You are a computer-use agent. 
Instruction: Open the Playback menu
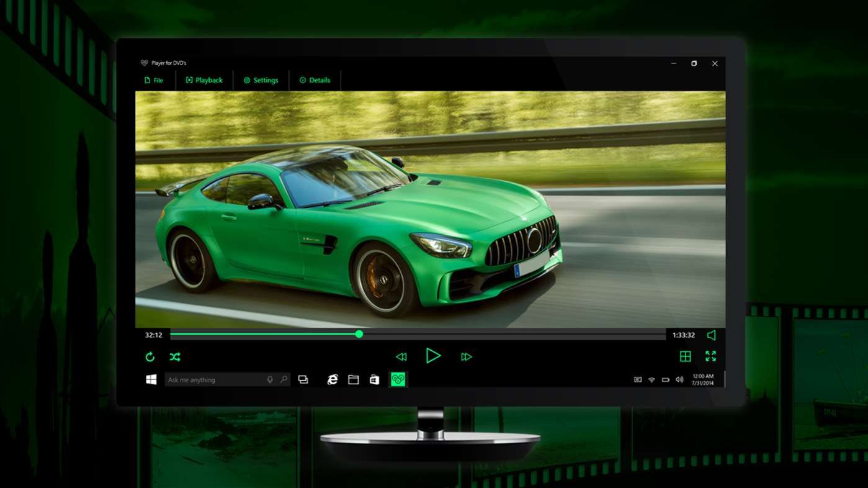[204, 79]
